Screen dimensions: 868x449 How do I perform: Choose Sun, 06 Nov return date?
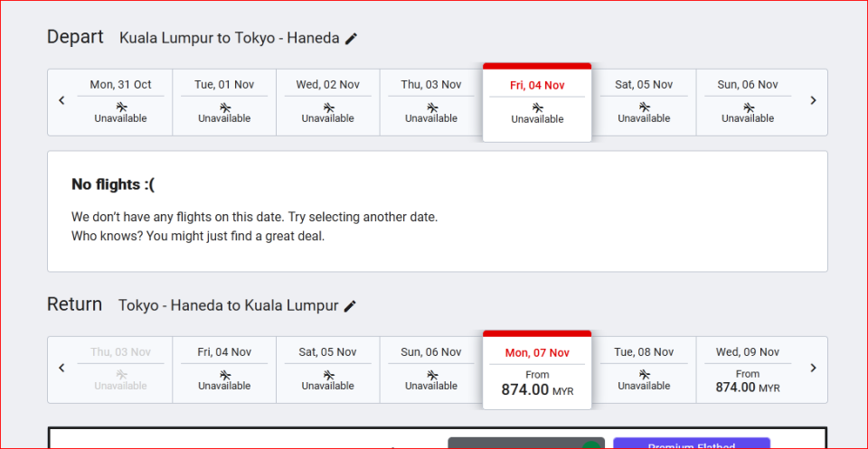pyautogui.click(x=431, y=369)
